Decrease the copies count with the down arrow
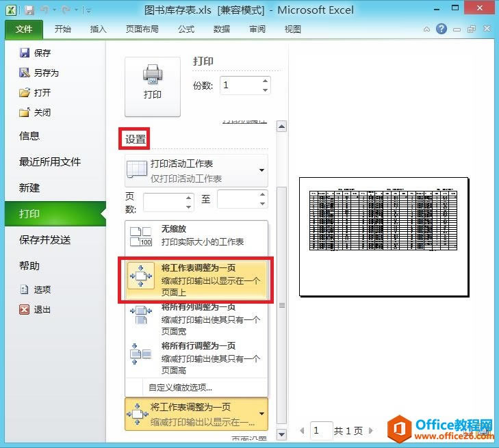Image resolution: width=499 pixels, height=448 pixels. click(x=265, y=90)
